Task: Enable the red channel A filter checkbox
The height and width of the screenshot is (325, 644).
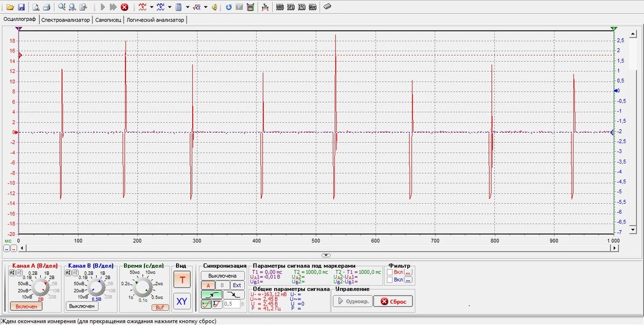Action: point(390,272)
